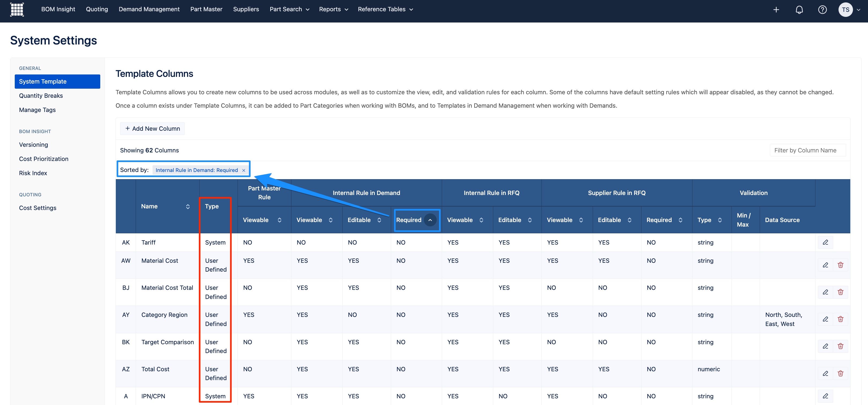Edit the Target Comparison row
Image resolution: width=868 pixels, height=405 pixels.
[x=825, y=346]
